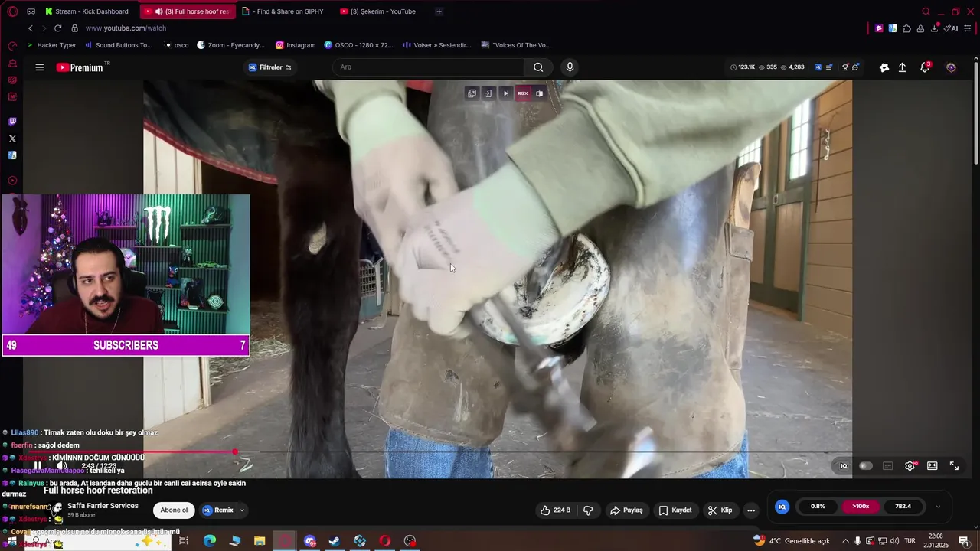This screenshot has width=980, height=551.
Task: Click the Abone ol subscribe button
Action: click(x=174, y=510)
